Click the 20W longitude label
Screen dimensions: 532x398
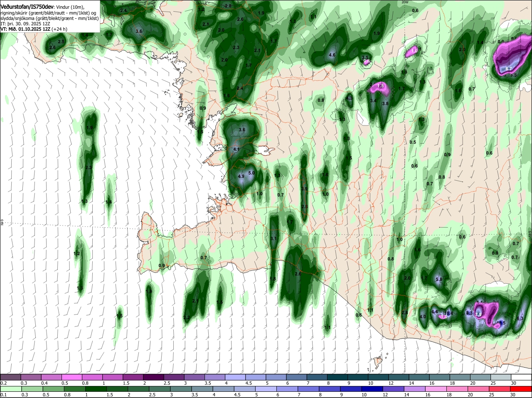click(x=406, y=2)
